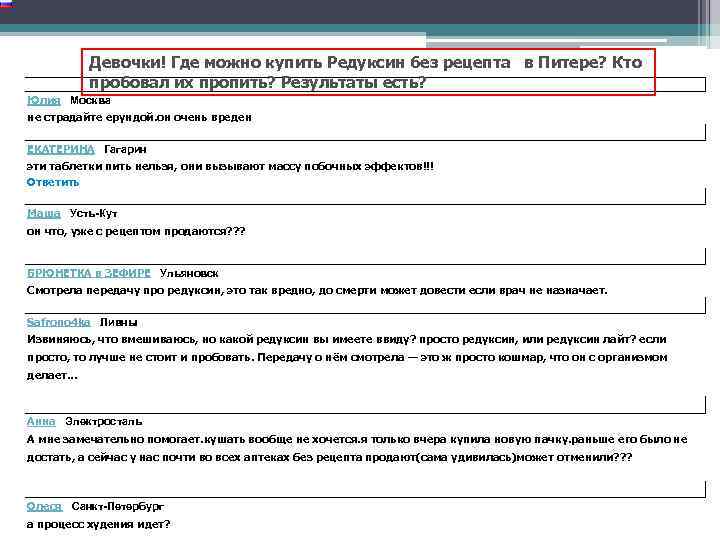Click the Ответить reply link
This screenshot has width=720, height=540.
coord(53,182)
